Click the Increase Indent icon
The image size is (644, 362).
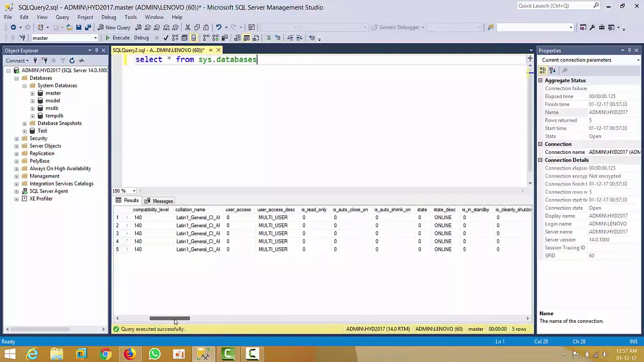pyautogui.click(x=299, y=38)
